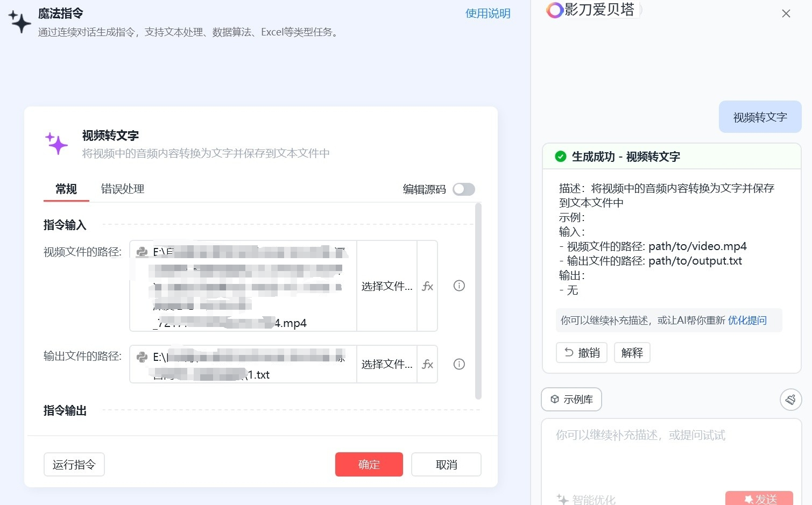Click the 指令输出 section heading
Screen dimensions: 812x505
(65, 411)
